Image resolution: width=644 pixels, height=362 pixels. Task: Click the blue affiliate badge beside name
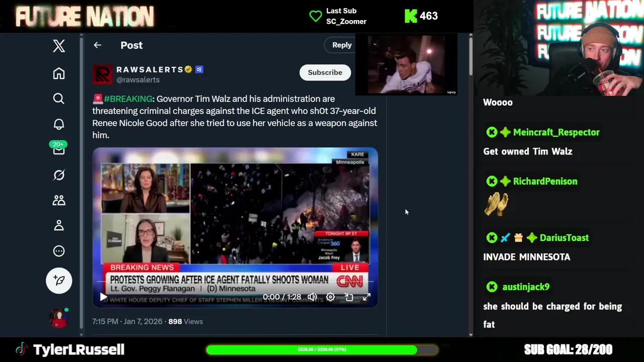point(199,69)
